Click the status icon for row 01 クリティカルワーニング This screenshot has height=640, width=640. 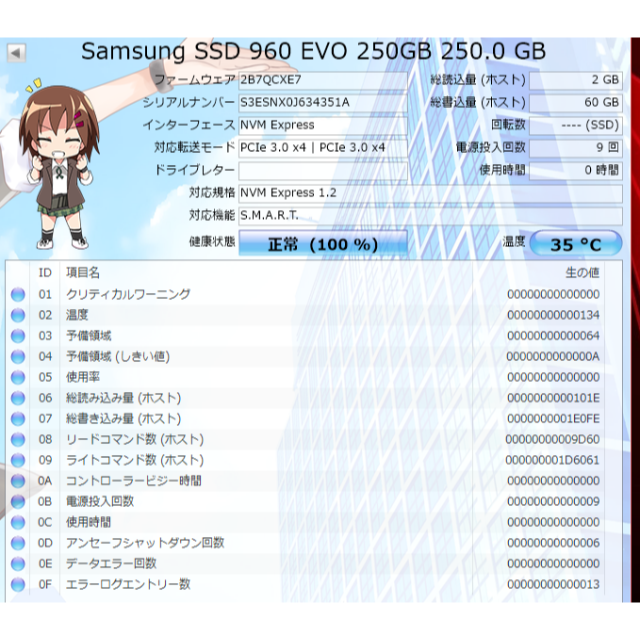click(18, 294)
